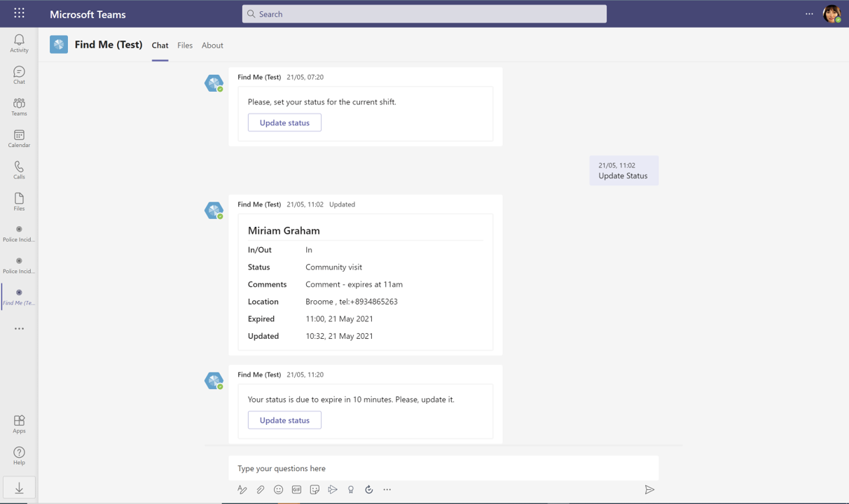Click the Help icon in sidebar
Image resolution: width=849 pixels, height=504 pixels.
point(19,455)
